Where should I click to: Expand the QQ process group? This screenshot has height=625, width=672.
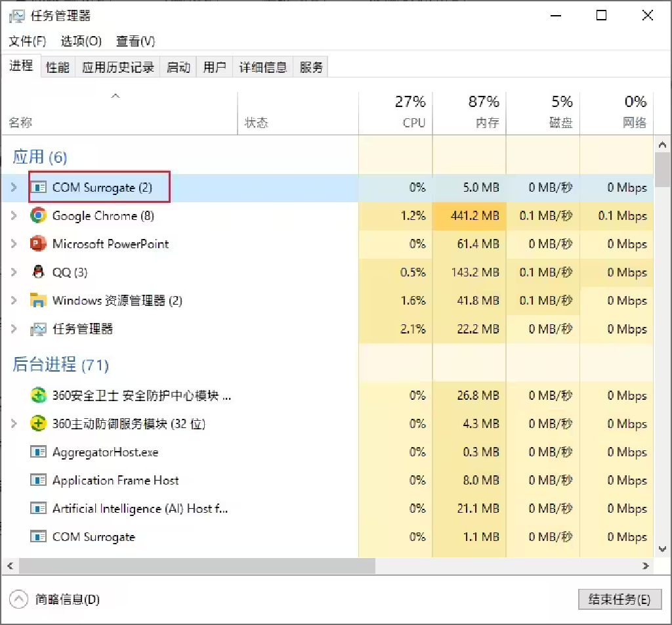[x=14, y=272]
